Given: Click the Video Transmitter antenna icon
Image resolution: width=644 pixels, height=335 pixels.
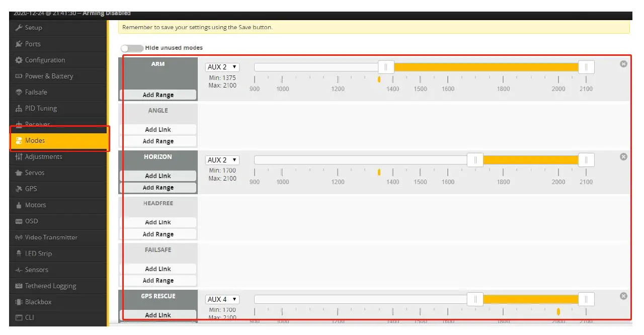Looking at the screenshot, I should [x=19, y=237].
